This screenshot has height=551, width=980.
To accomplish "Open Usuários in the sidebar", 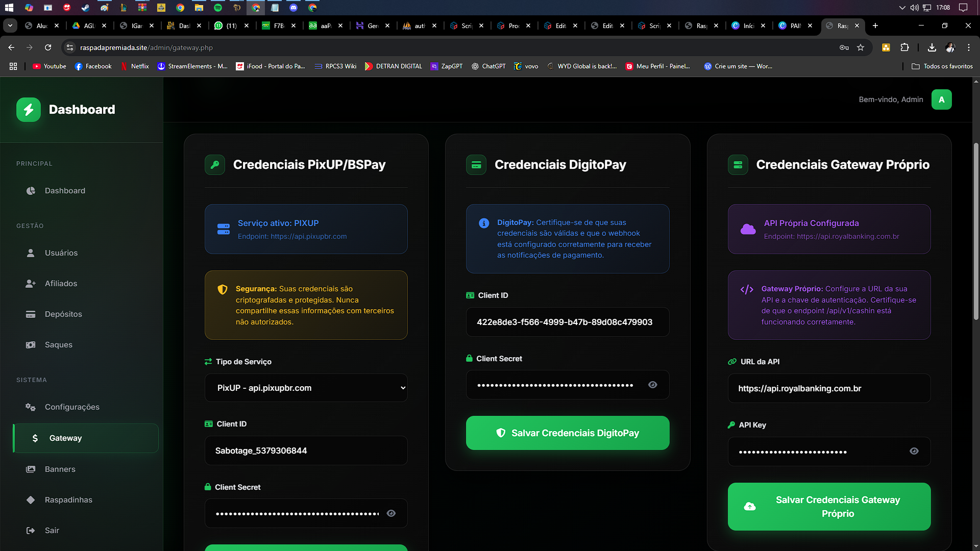I will pos(86,253).
